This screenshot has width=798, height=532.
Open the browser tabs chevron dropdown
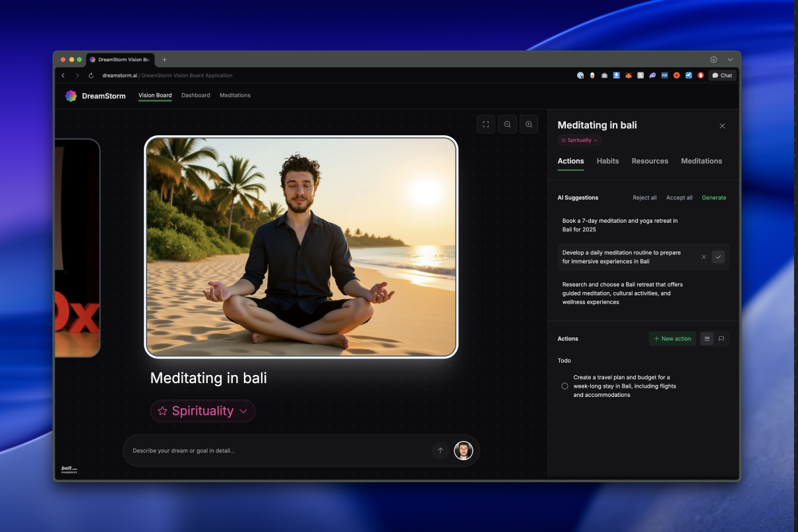[x=730, y=59]
